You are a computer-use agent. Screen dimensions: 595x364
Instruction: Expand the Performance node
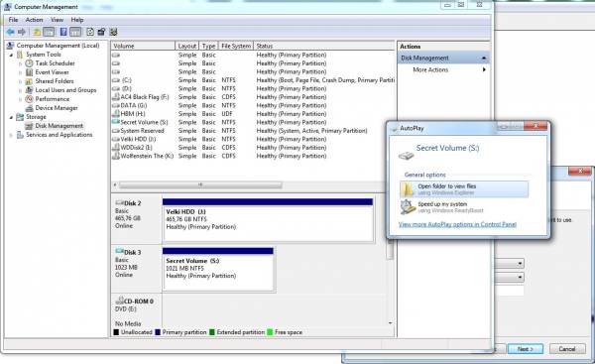(20, 99)
